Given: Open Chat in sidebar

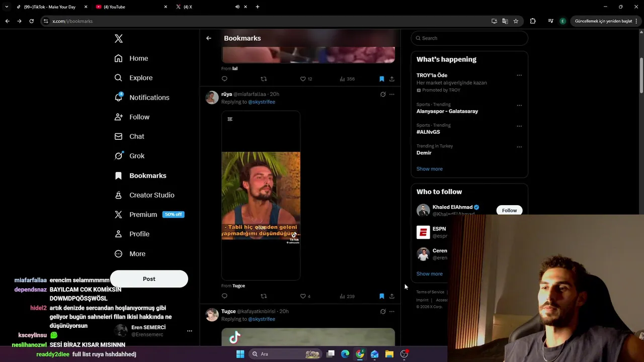Looking at the screenshot, I should click(129, 136).
